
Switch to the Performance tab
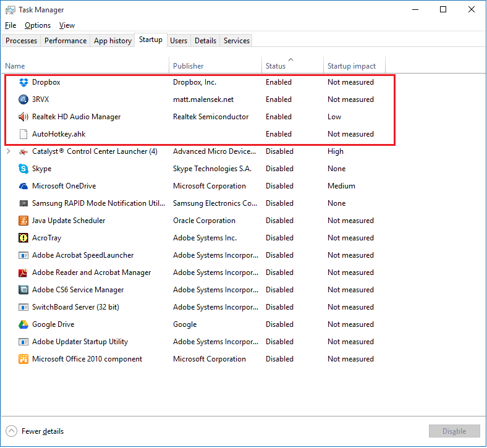click(66, 41)
